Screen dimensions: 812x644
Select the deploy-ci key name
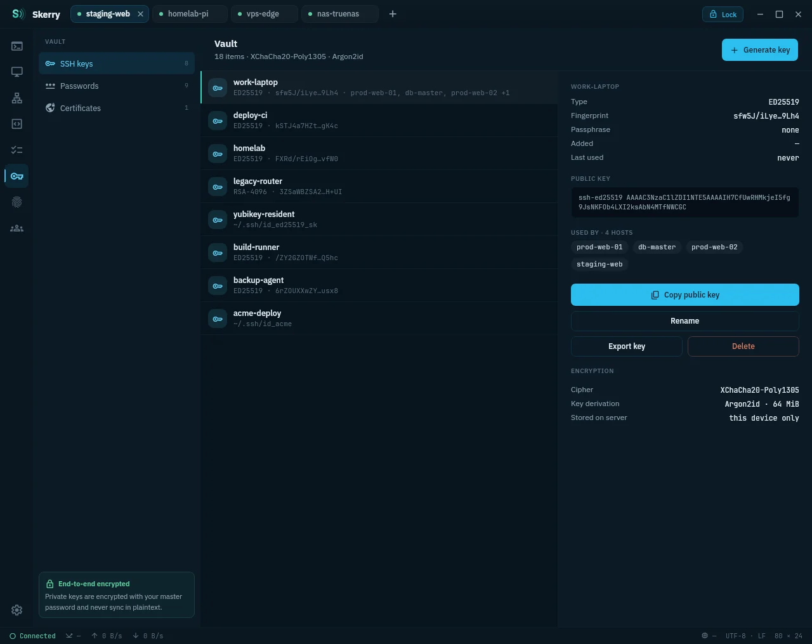(250, 115)
